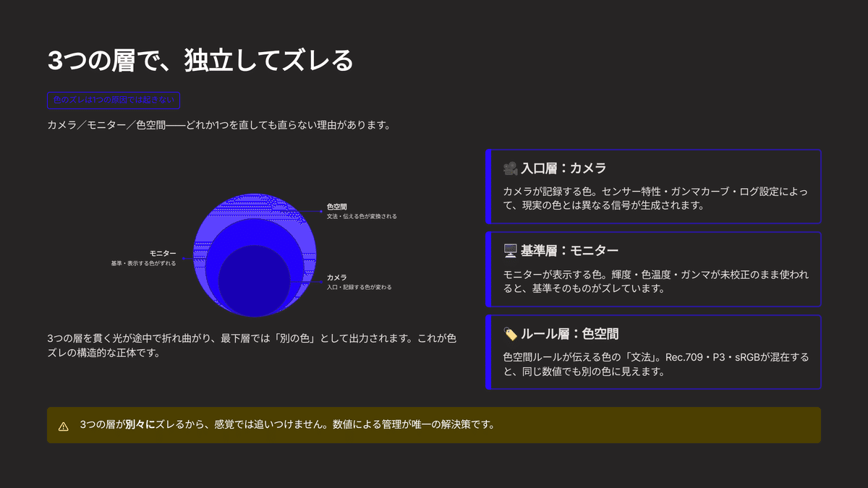
Task: Expand the bottom warning banner
Action: click(x=434, y=426)
